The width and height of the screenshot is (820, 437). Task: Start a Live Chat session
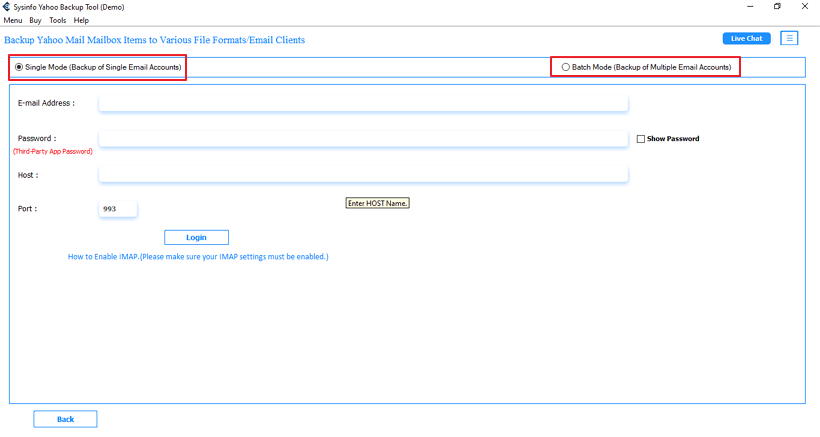tap(746, 38)
